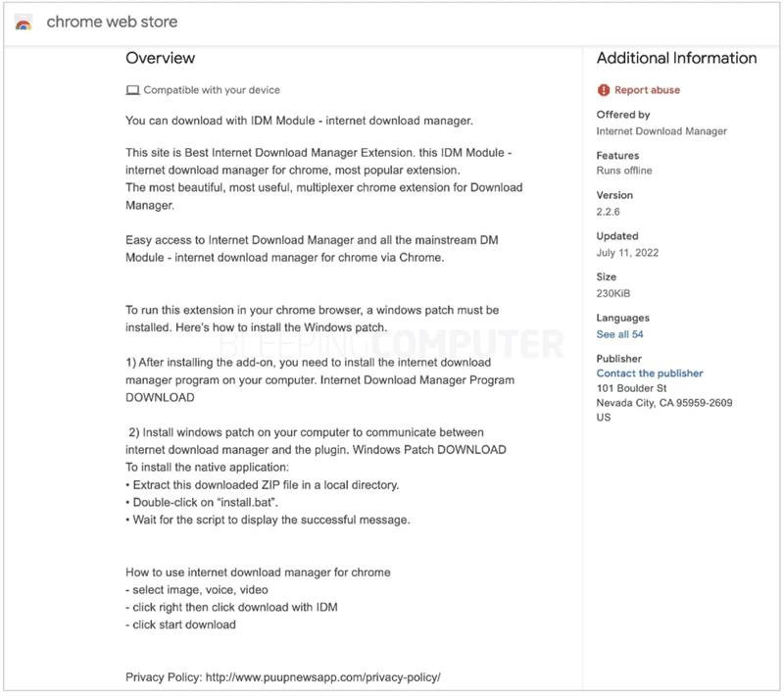Expand languages with See all 54
The image size is (784, 696).
click(619, 334)
